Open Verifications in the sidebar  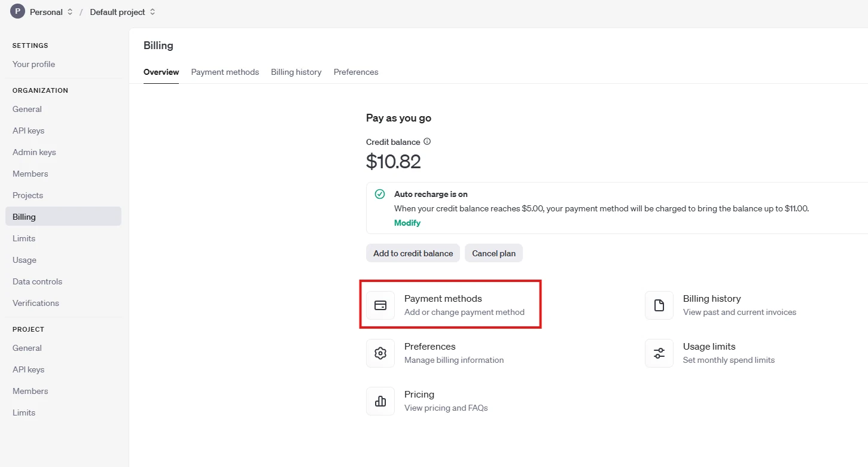(36, 303)
